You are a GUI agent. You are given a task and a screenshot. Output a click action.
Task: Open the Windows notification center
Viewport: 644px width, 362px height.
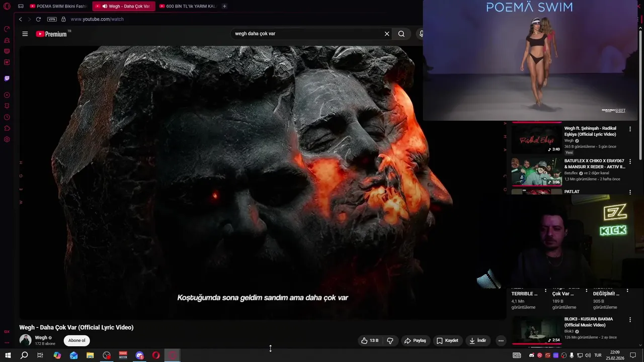pos(633,355)
